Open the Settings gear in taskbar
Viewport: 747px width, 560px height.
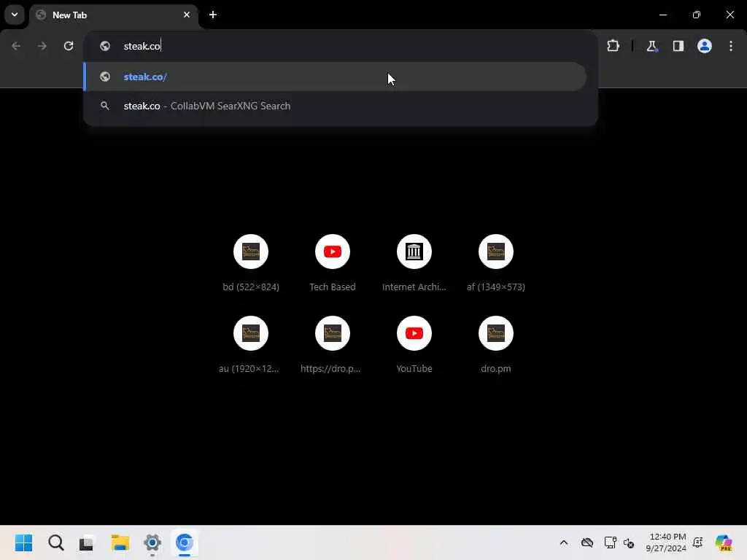[152, 542]
